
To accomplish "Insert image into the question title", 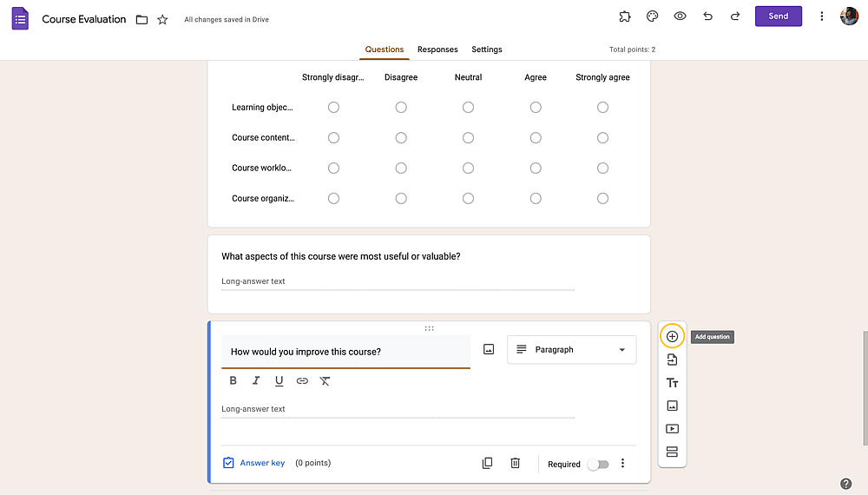I will (x=489, y=349).
